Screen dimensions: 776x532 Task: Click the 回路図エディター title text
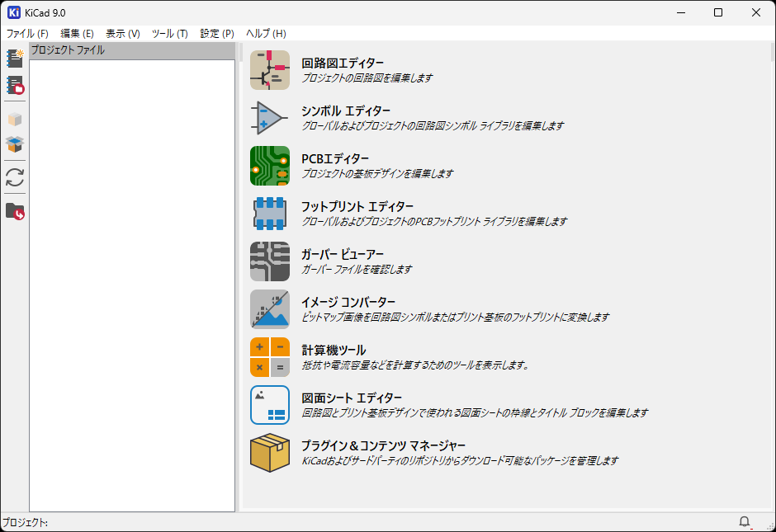point(343,64)
